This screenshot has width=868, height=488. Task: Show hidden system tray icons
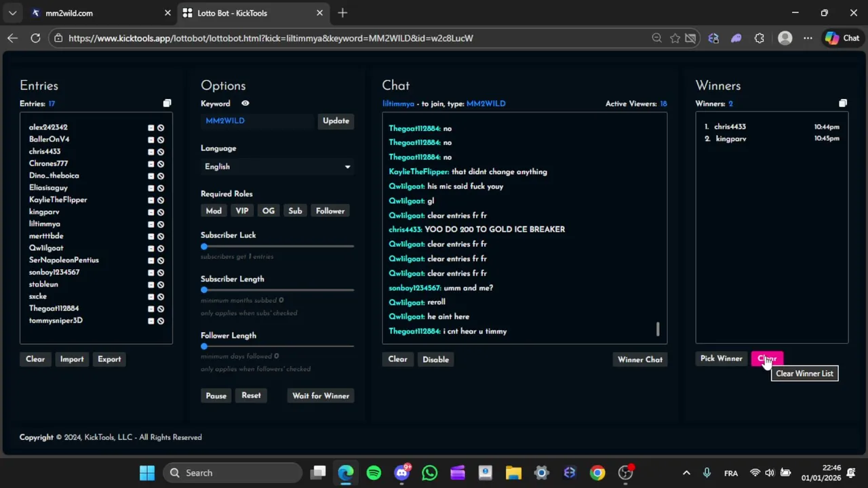[686, 473]
